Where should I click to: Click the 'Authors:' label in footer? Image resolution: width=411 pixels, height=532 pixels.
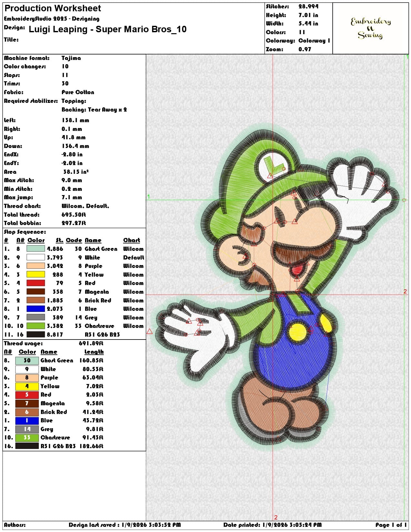[x=15, y=525]
